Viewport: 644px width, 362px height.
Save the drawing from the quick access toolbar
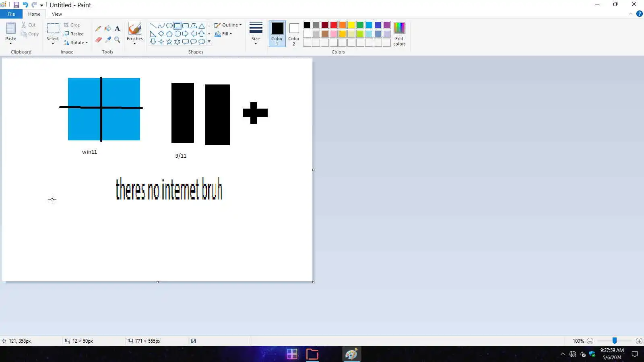point(17,5)
